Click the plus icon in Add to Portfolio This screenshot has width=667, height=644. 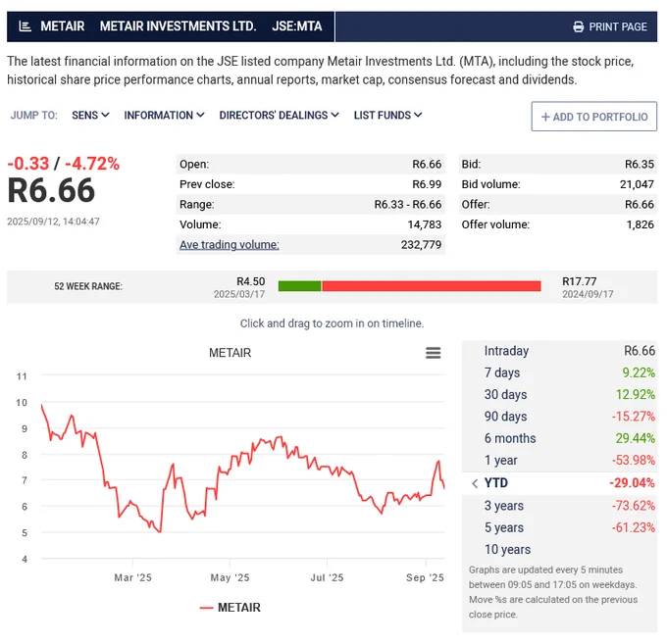(545, 117)
